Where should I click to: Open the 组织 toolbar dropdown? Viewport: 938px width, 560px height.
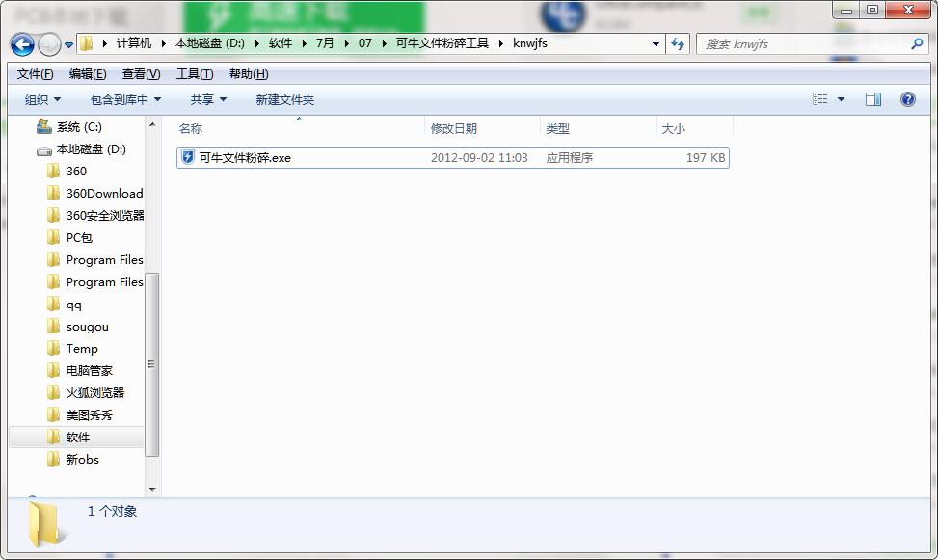(x=42, y=100)
